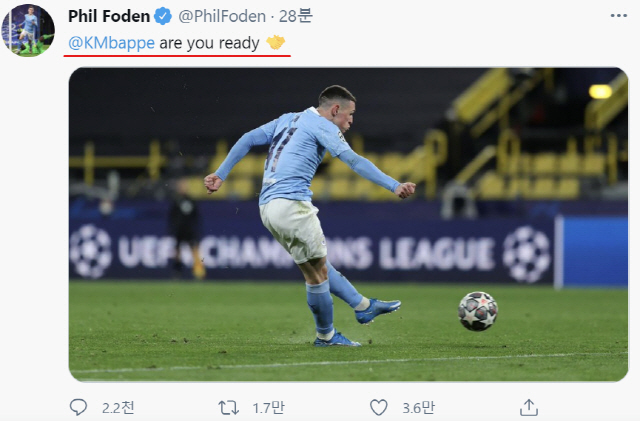
Task: Click the Champions League banner in photo
Action: (x=311, y=252)
